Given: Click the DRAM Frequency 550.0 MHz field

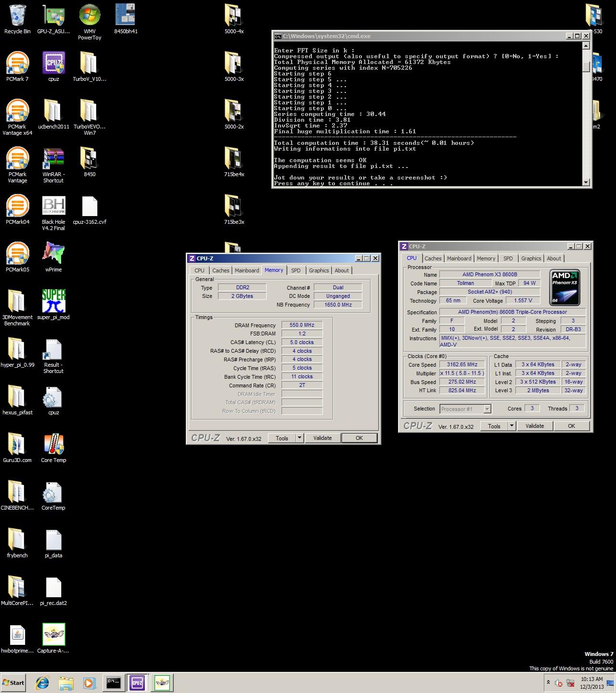Looking at the screenshot, I should click(302, 325).
